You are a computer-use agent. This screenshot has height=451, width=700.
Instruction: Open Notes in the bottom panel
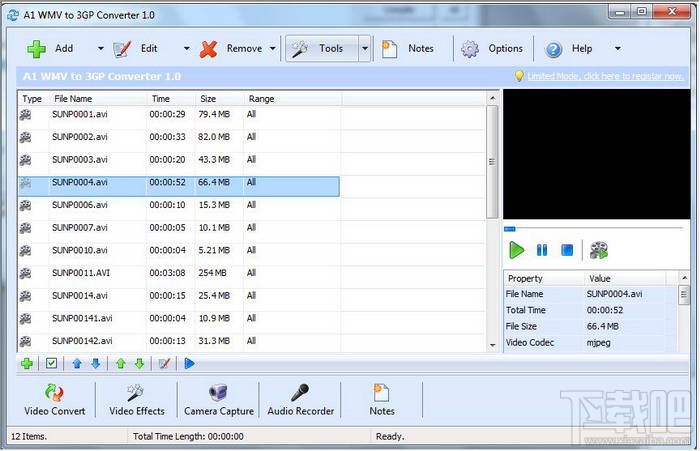[382, 400]
